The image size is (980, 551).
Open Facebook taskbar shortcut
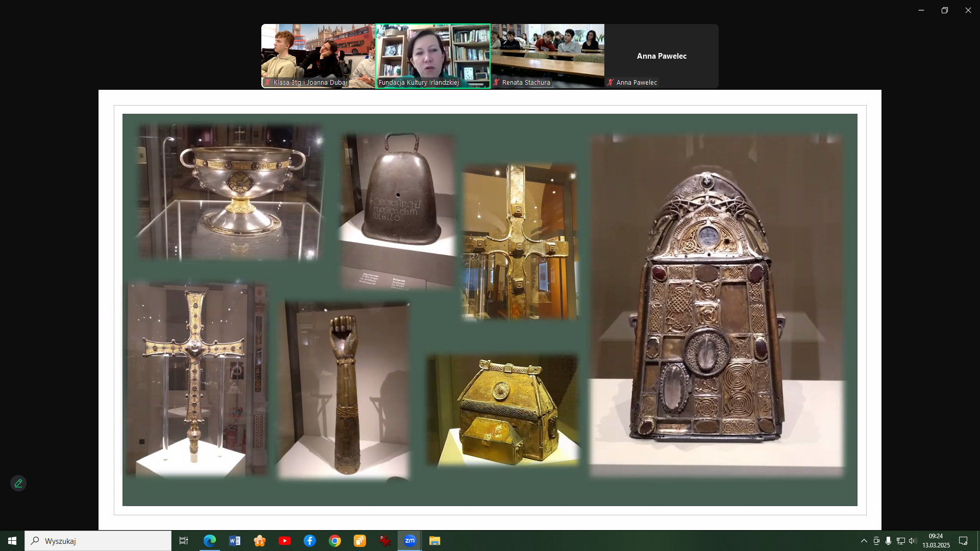pos(310,541)
